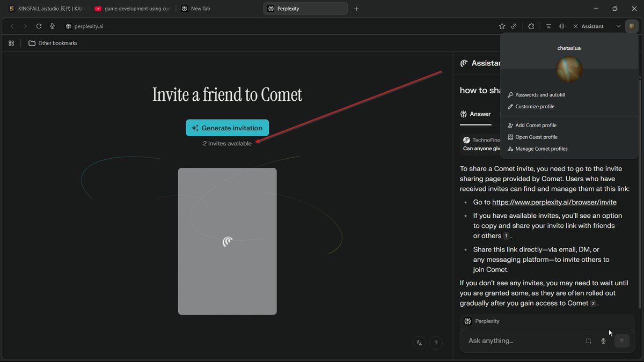Go forward using the forward arrow
The width and height of the screenshot is (644, 362).
25,26
